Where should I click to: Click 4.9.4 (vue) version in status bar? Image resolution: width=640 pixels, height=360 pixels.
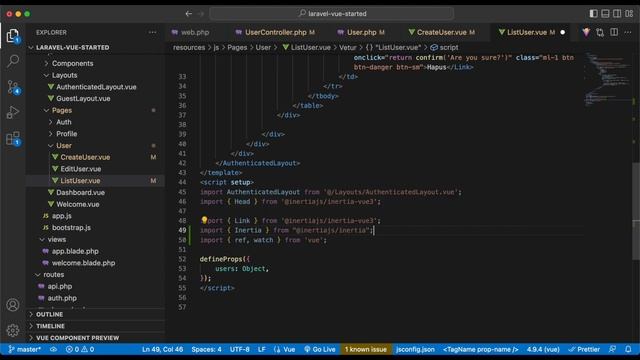click(543, 349)
